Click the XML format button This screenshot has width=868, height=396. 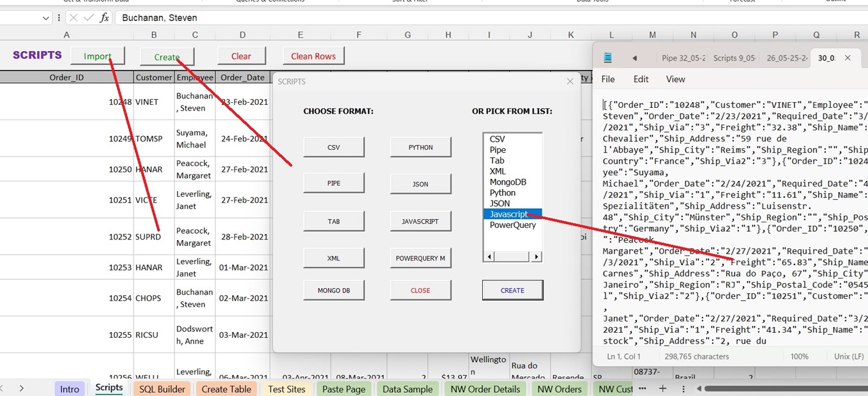tap(333, 258)
